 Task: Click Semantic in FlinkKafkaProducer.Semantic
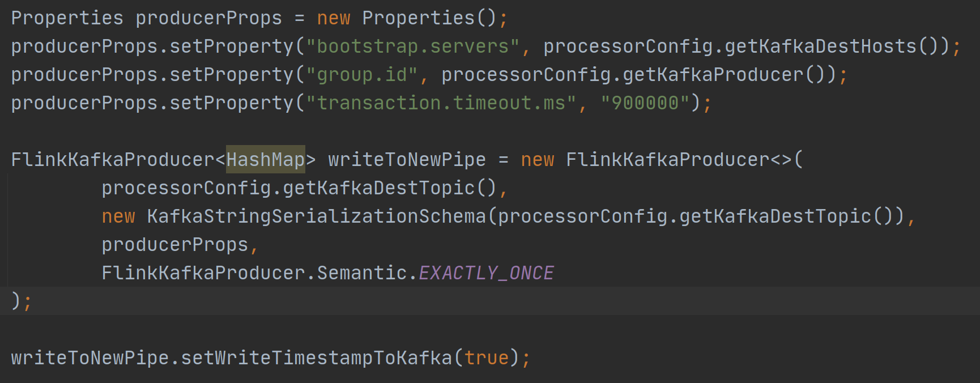tap(361, 273)
